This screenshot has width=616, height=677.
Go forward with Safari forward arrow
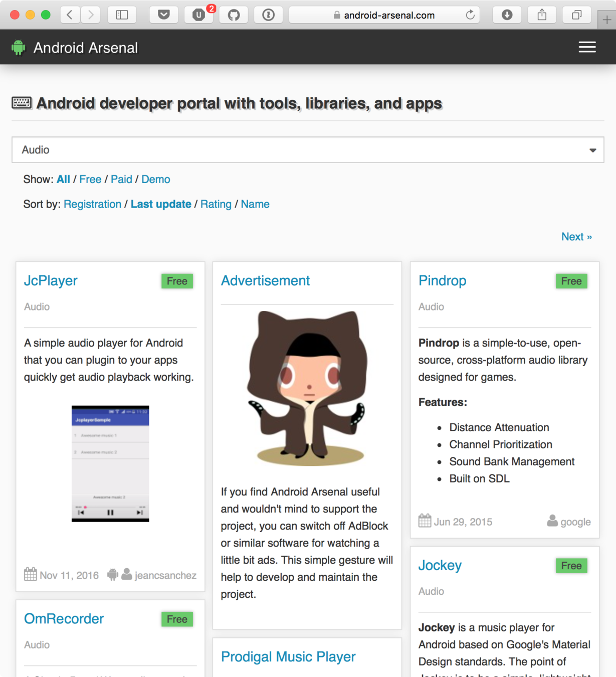click(90, 15)
